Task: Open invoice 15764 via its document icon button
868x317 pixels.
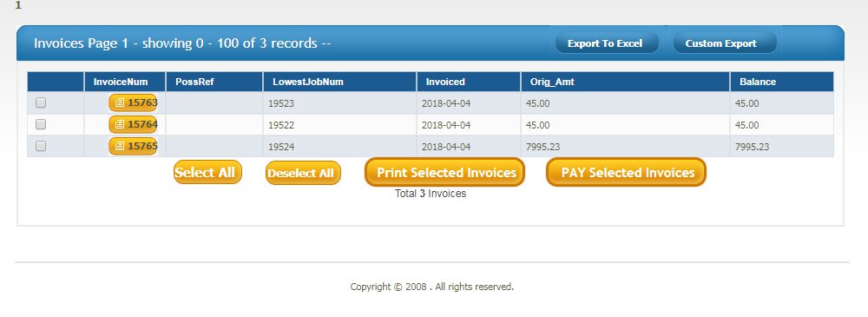Action: 134,125
